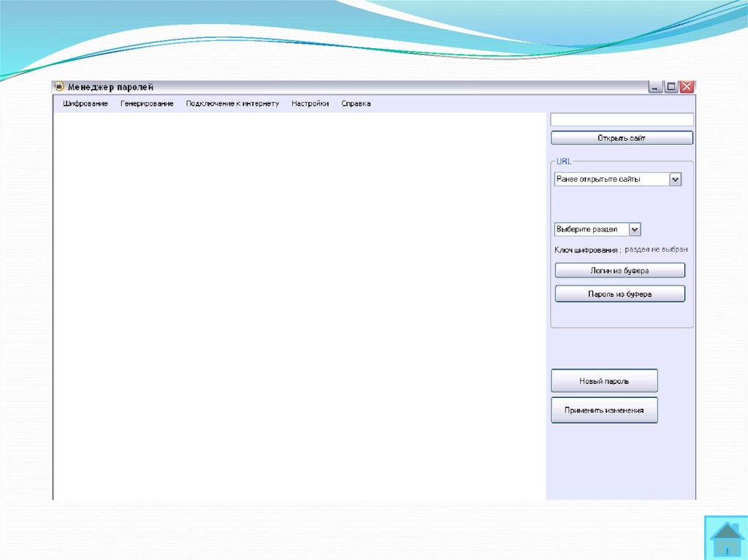The height and width of the screenshot is (560, 748).
Task: Open the Подключение к интернету menu
Action: [232, 104]
